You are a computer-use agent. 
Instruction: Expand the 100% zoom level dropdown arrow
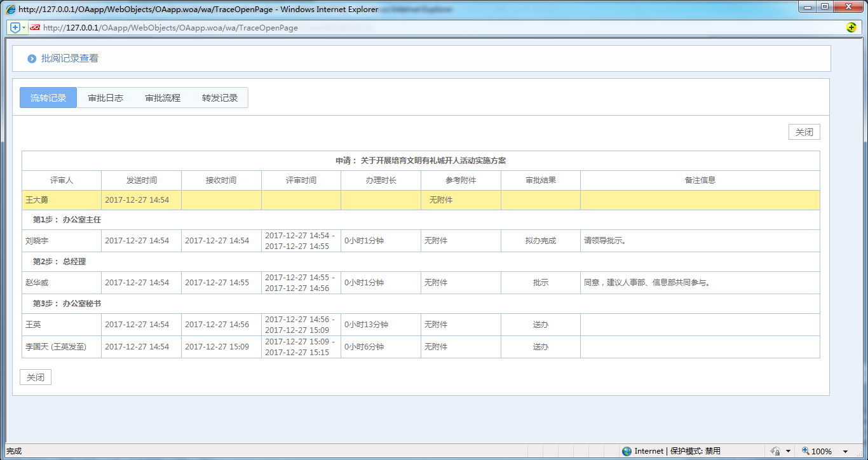845,451
